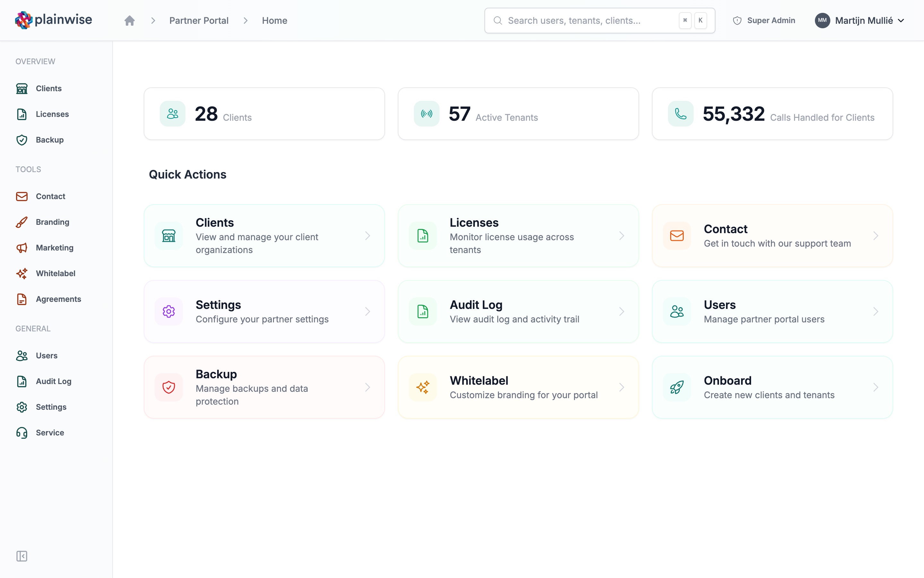The height and width of the screenshot is (578, 924).
Task: Collapse the sidebar panel
Action: [x=22, y=556]
